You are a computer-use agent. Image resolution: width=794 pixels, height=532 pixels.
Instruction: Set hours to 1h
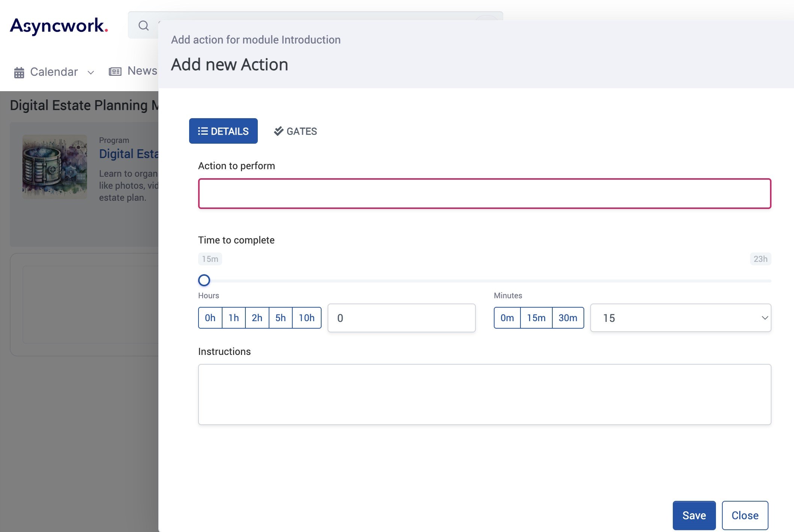click(x=234, y=318)
